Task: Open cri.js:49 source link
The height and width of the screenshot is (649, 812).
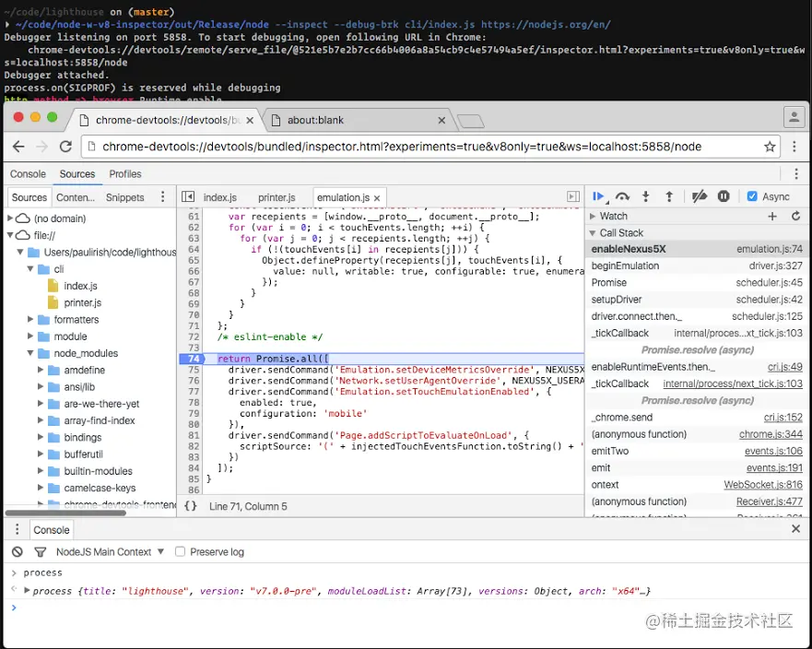Action: pyautogui.click(x=784, y=367)
